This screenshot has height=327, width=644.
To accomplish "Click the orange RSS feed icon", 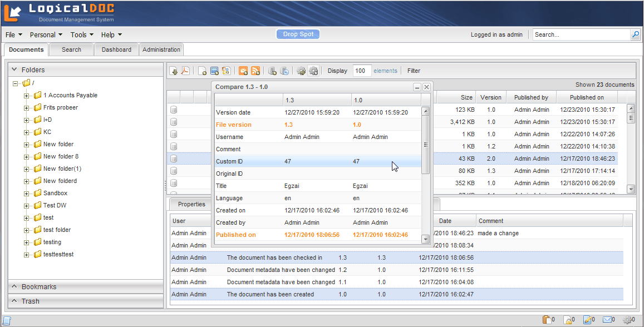I will (255, 71).
